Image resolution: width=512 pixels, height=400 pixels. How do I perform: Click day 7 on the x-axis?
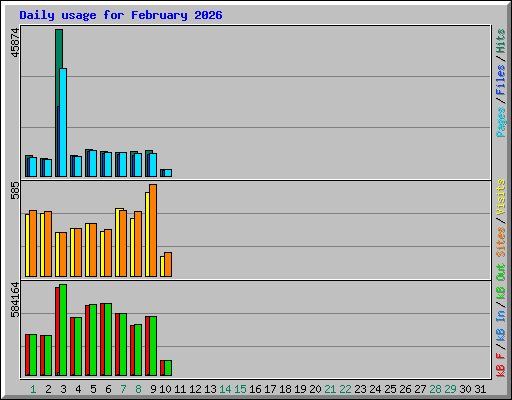tap(123, 389)
